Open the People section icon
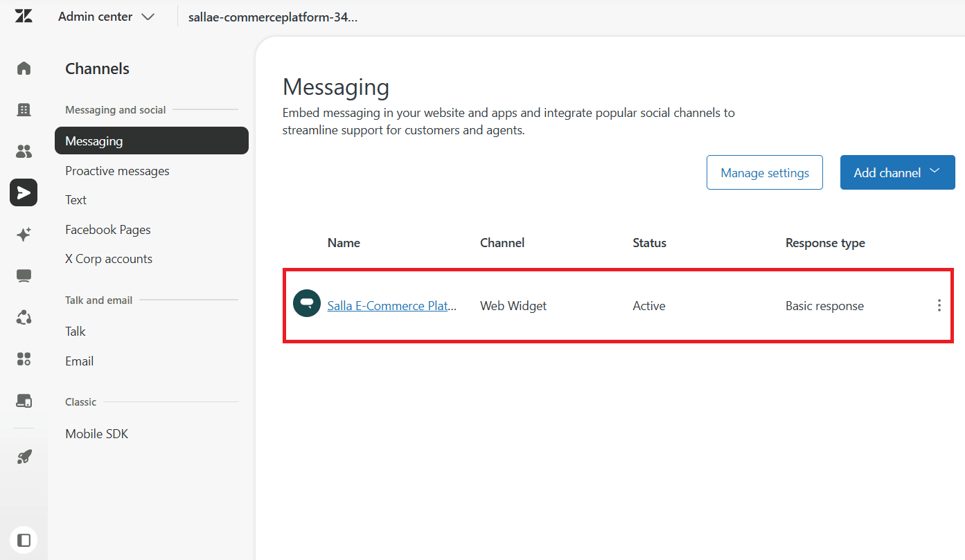This screenshot has width=965, height=560. (x=24, y=151)
